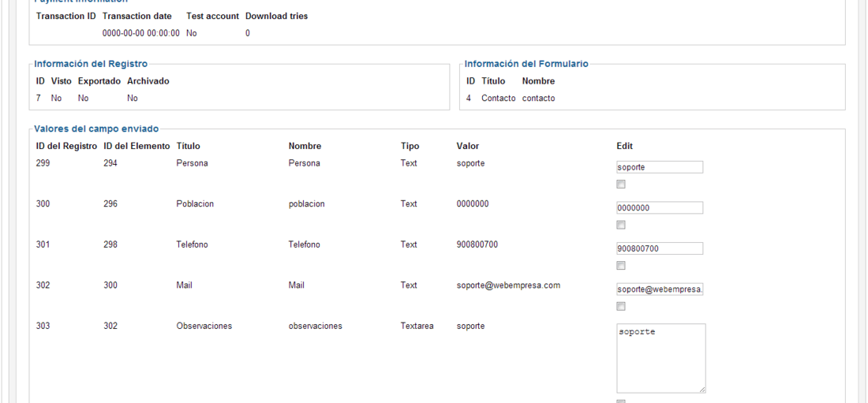Click the 'Tipo' column header
Image resolution: width=868 pixels, height=403 pixels.
pos(410,146)
